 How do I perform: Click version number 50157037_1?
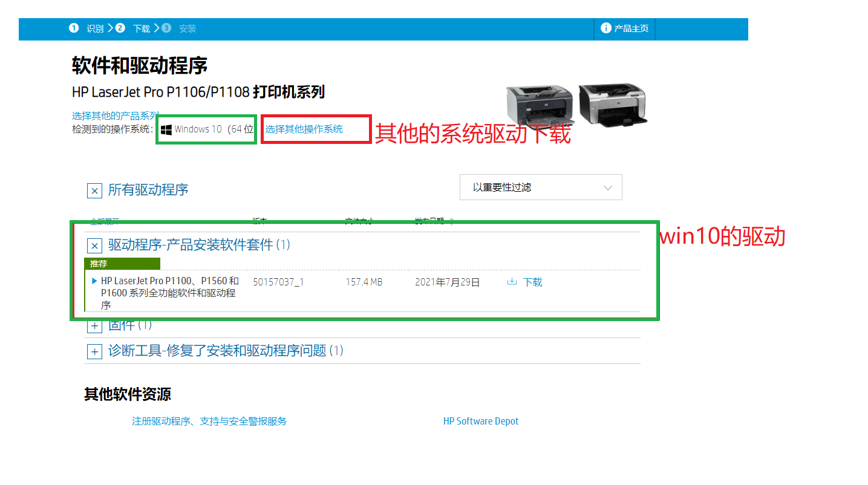(278, 282)
